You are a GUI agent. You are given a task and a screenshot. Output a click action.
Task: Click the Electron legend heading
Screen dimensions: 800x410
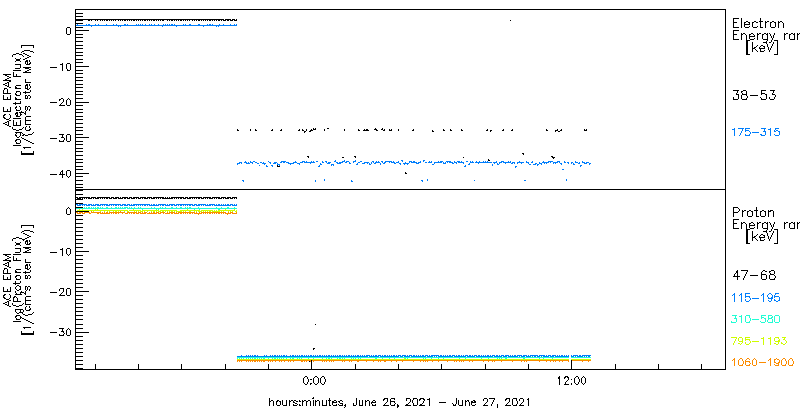[758, 23]
